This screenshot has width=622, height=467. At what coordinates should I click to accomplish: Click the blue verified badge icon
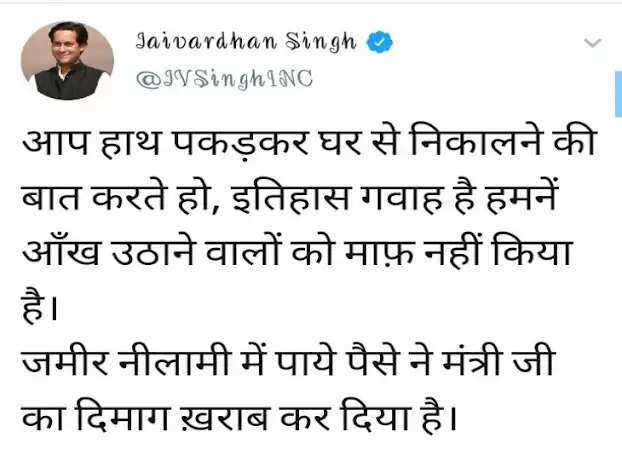[380, 42]
